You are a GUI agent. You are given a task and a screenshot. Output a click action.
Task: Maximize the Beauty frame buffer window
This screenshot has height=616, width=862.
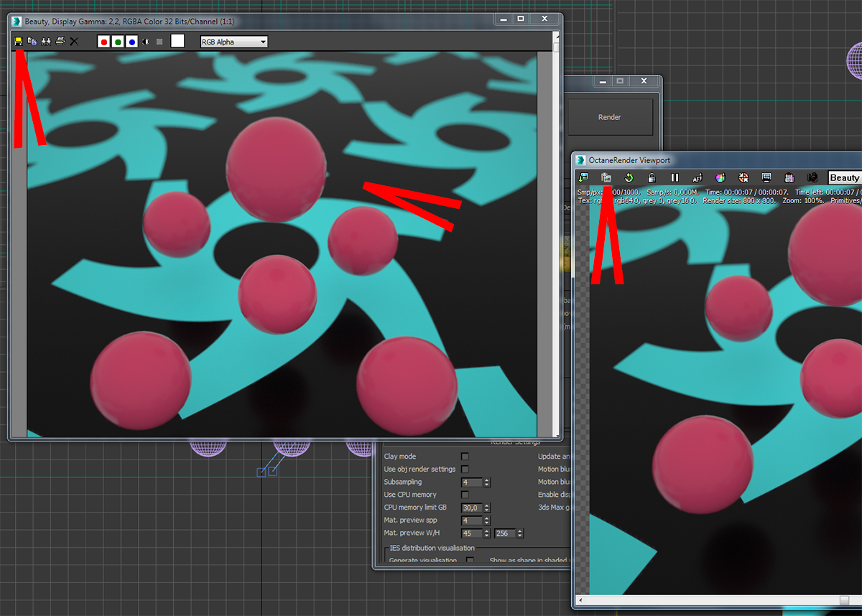(x=521, y=19)
